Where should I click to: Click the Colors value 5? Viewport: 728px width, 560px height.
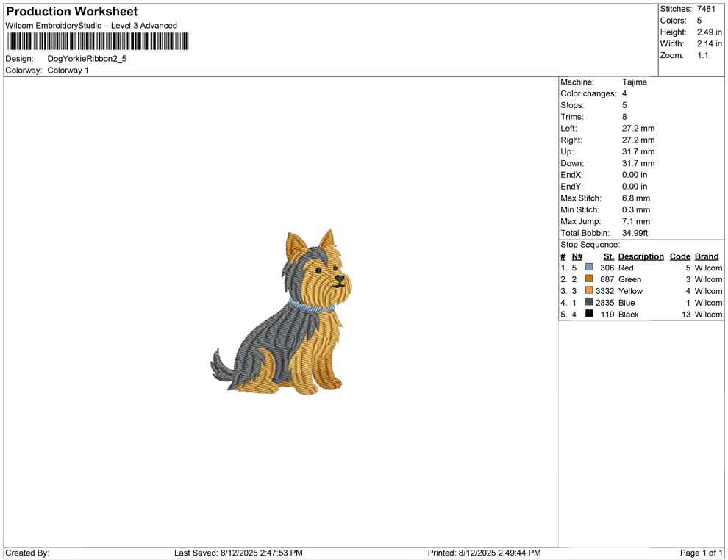pos(699,21)
